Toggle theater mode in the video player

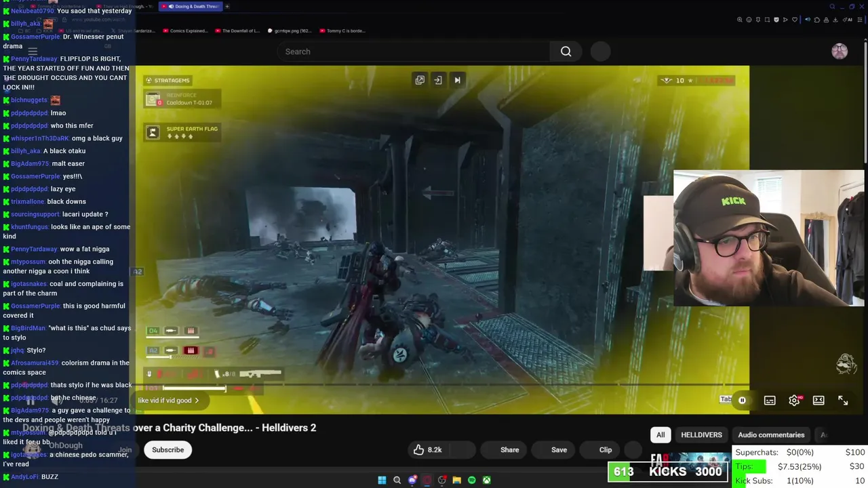coord(818,401)
